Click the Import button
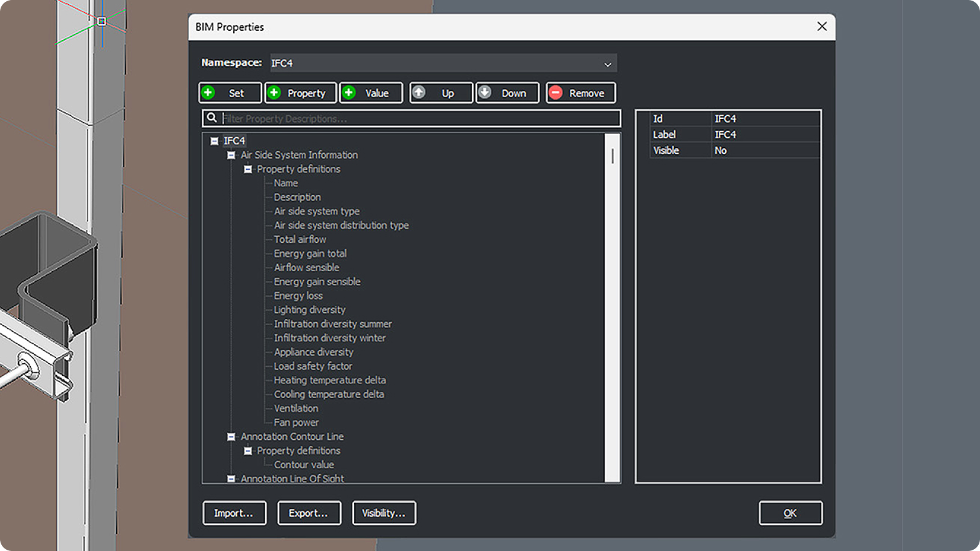Viewport: 980px width, 551px height. pos(234,513)
